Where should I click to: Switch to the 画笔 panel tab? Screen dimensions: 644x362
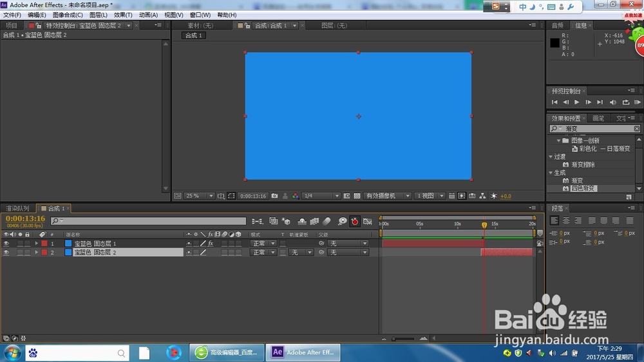coord(598,119)
